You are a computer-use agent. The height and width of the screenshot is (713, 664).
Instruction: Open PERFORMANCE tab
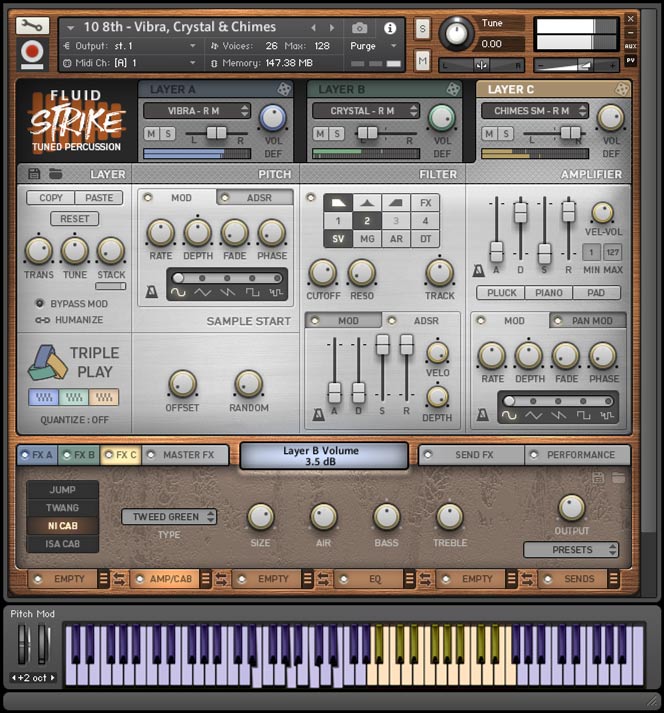578,455
